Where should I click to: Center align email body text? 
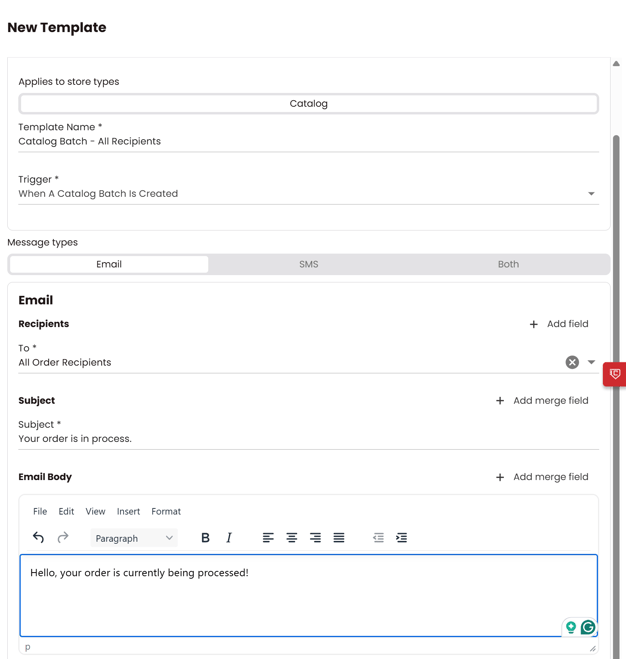[x=292, y=538]
